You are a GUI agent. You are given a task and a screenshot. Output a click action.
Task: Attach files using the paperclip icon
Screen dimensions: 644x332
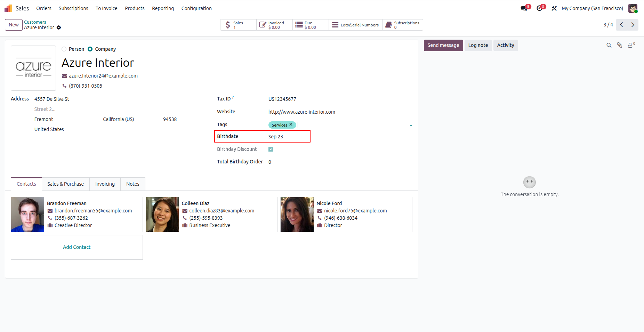click(620, 45)
